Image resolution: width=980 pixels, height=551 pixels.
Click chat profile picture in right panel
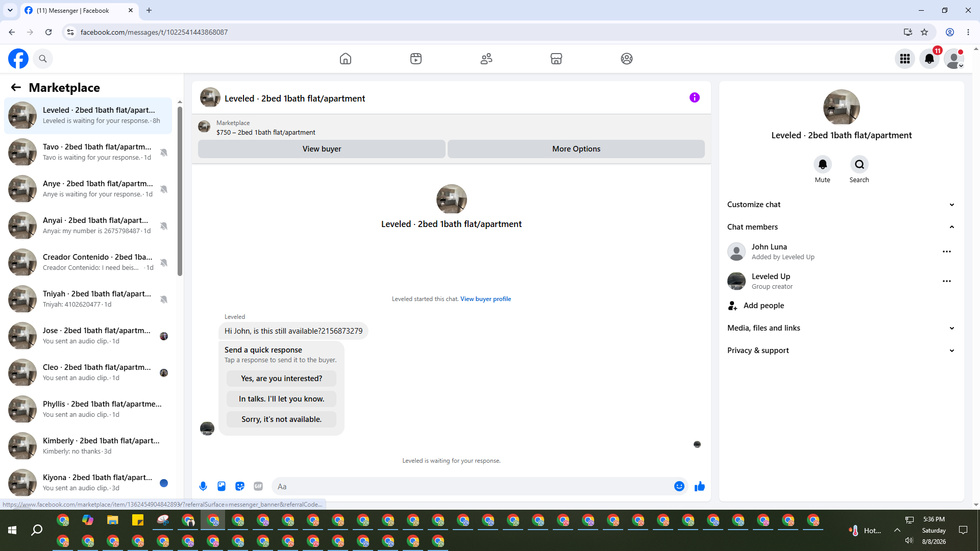842,108
